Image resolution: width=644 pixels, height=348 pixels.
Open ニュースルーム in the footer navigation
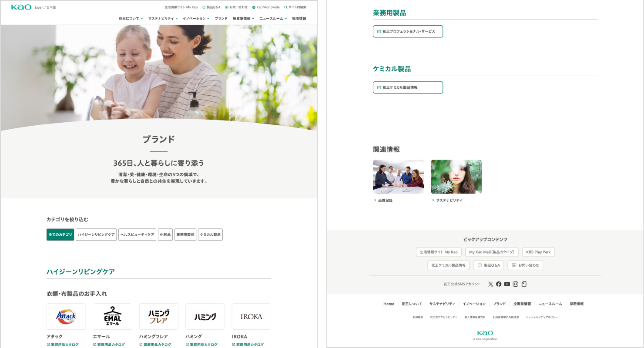tap(550, 304)
